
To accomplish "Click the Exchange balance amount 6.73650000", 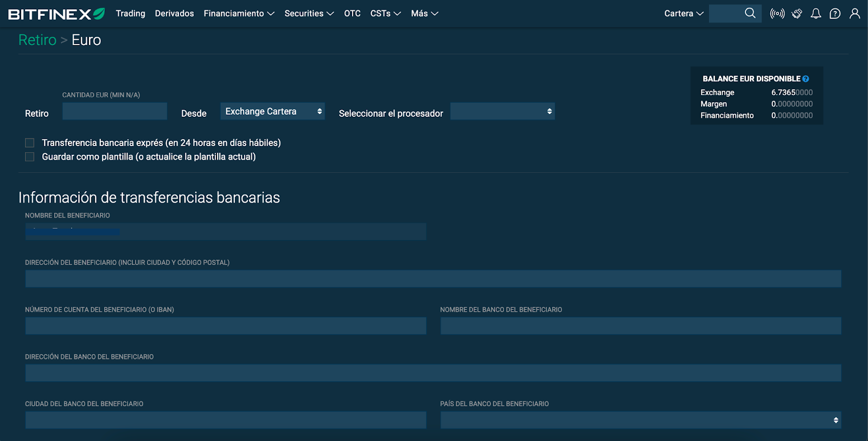I will [792, 92].
